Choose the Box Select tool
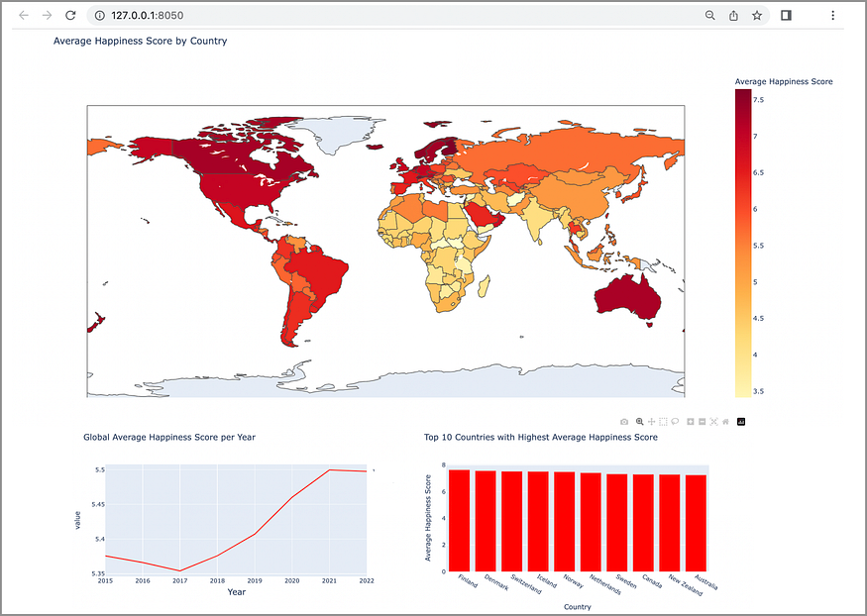Image resolution: width=867 pixels, height=616 pixels. pyautogui.click(x=663, y=422)
